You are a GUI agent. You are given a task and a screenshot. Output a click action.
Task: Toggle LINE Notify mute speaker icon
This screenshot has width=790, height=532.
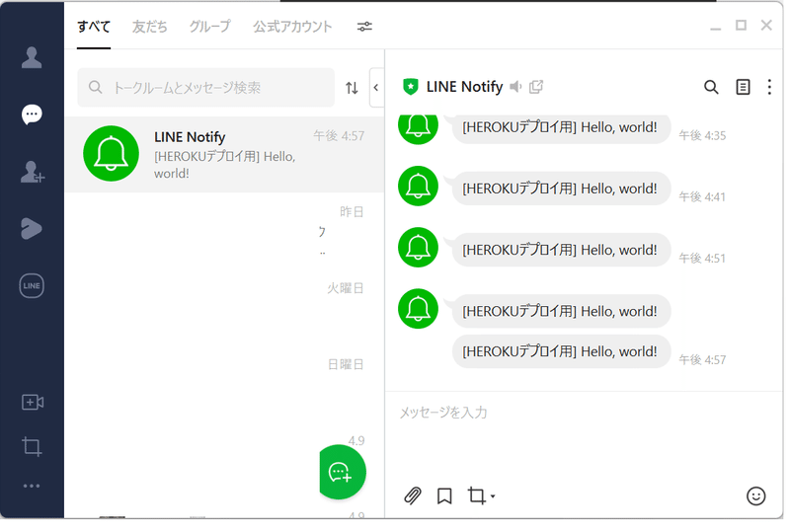click(x=515, y=87)
